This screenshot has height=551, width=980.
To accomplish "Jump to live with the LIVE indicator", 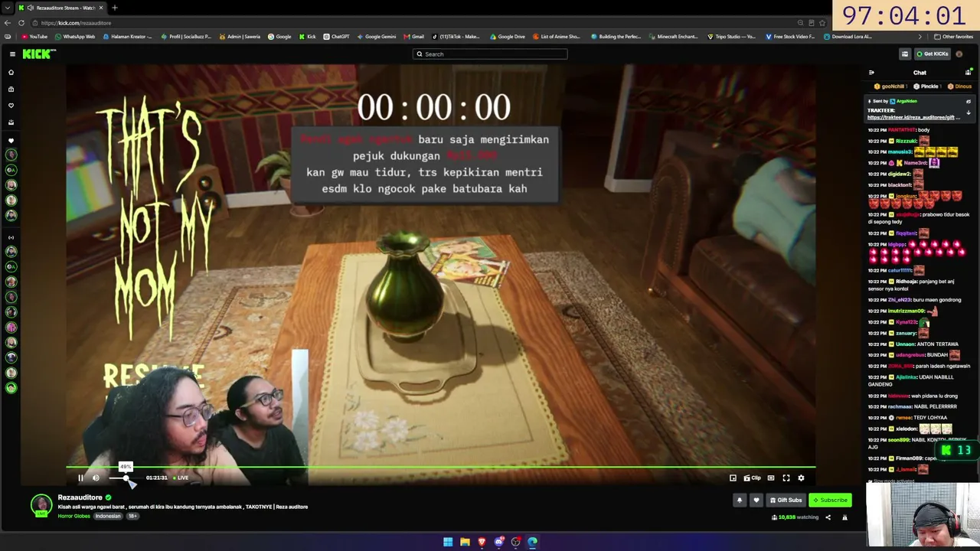I will click(x=181, y=478).
